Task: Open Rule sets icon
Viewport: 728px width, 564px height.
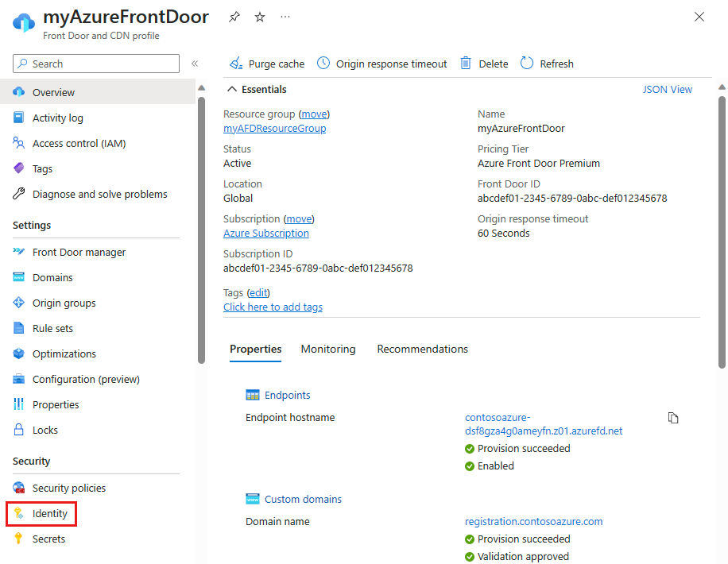Action: pyautogui.click(x=18, y=328)
